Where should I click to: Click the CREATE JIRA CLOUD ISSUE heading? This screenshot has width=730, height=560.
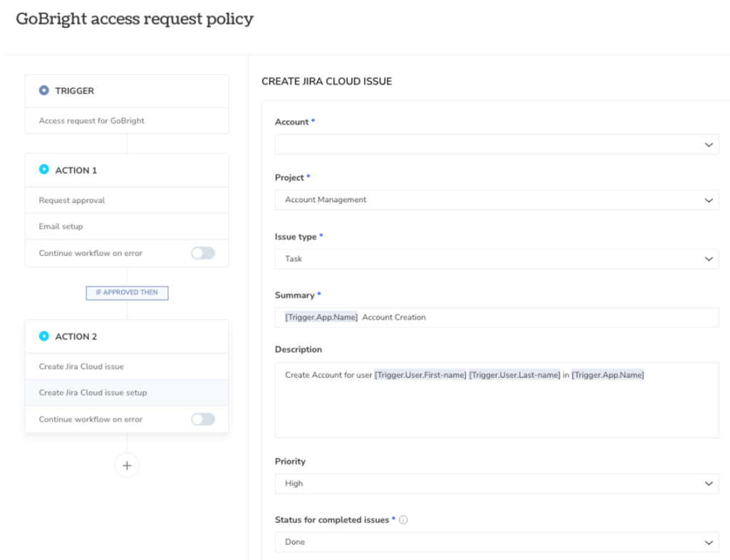pos(327,81)
